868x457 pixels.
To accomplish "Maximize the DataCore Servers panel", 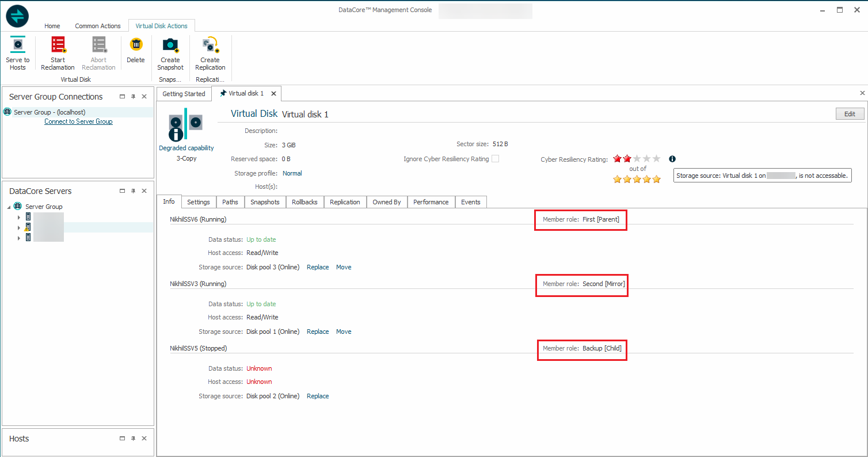I will tap(122, 191).
